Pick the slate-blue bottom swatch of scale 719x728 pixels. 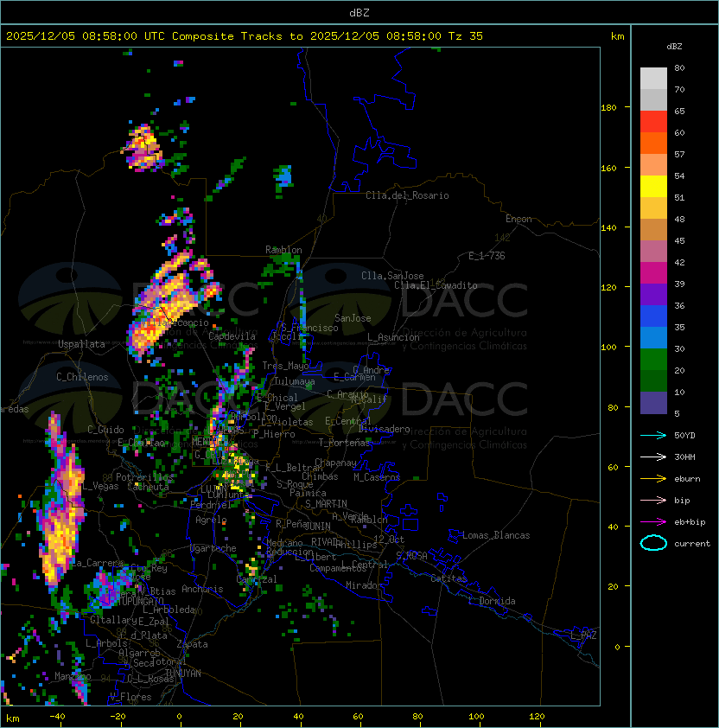[x=653, y=403]
